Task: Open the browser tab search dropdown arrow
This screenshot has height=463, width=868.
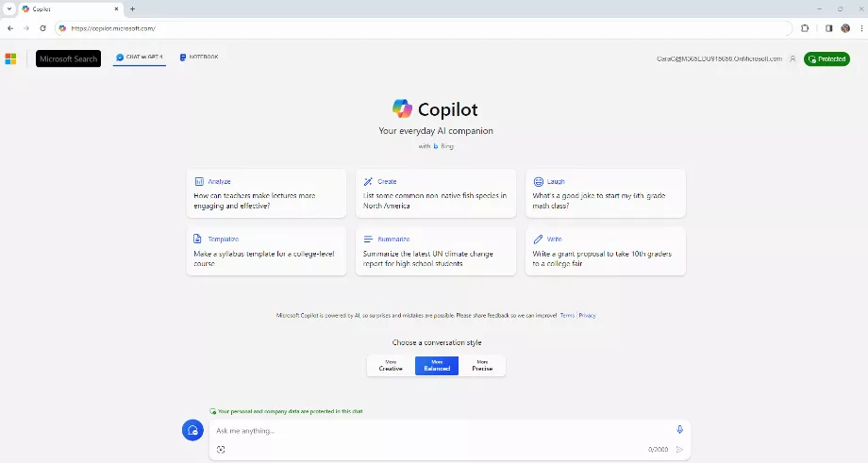Action: click(9, 8)
